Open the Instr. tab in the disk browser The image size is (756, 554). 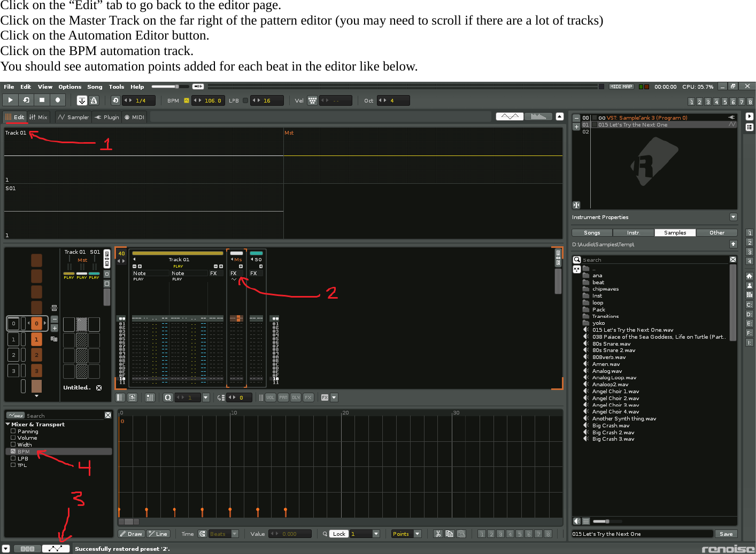pyautogui.click(x=633, y=232)
